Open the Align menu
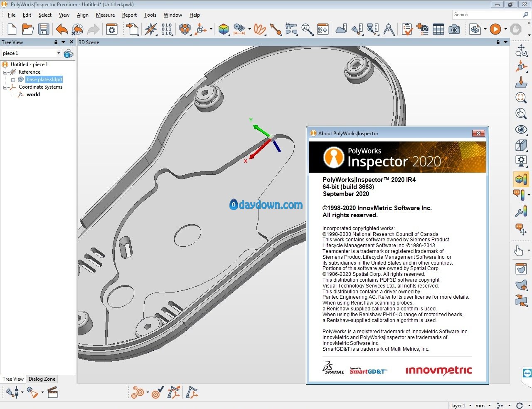Screen dimensions: 532x409 (x=83, y=15)
